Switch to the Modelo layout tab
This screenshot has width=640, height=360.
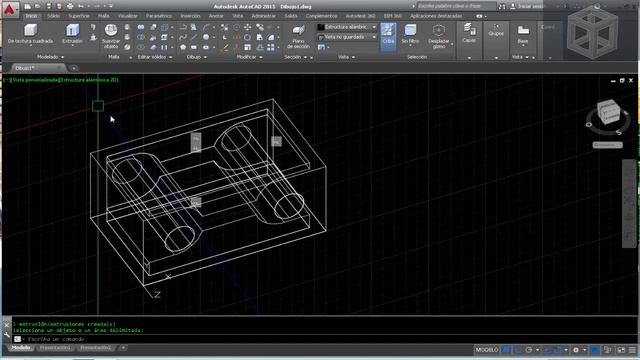pos(21,348)
